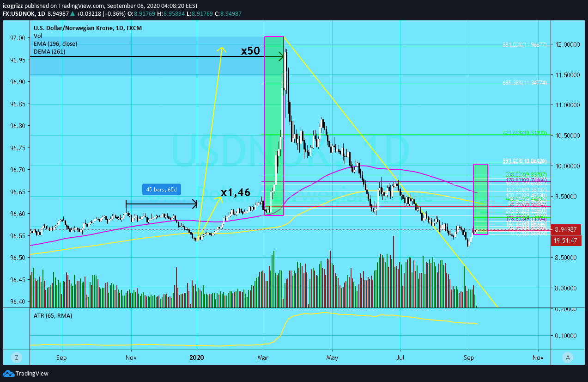Click the A auto-scale button
Screen dimensions: 588x382
568,357
